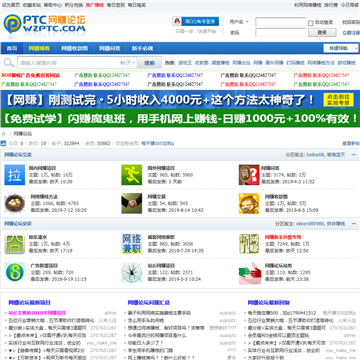360x360 pixels.
Task: Click 设为首页 in the top bar
Action: click(x=11, y=5)
